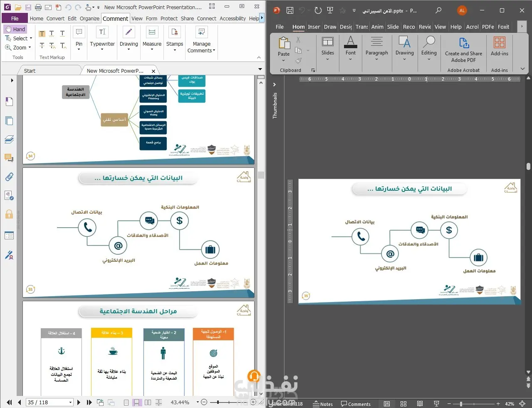Go to first page in Foxit
Screen dimensions: 532x408
pyautogui.click(x=9, y=402)
